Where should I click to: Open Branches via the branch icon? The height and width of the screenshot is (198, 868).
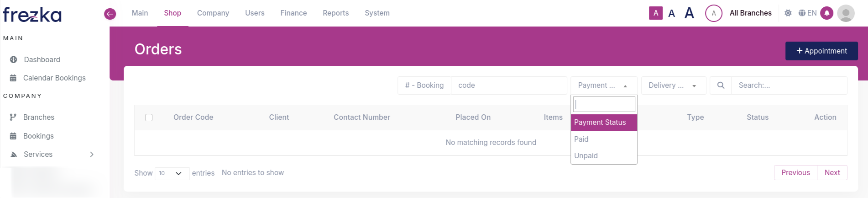click(x=13, y=117)
